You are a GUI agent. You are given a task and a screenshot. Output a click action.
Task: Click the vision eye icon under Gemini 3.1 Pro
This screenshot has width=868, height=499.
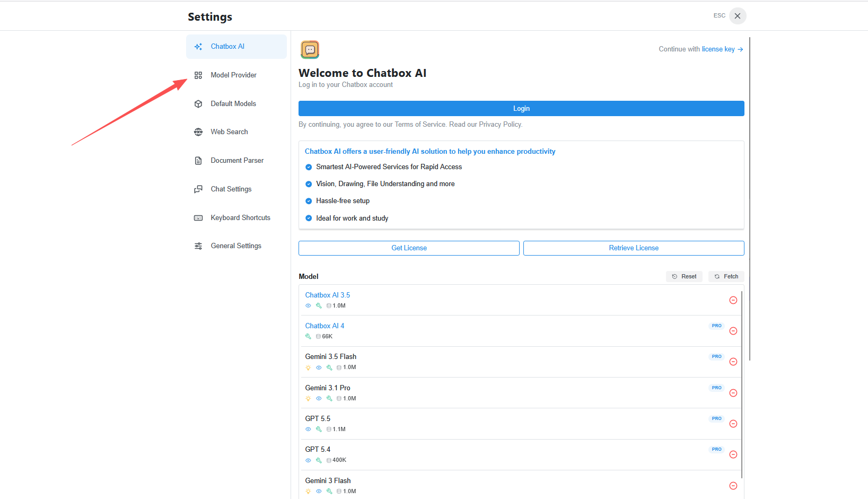point(319,399)
